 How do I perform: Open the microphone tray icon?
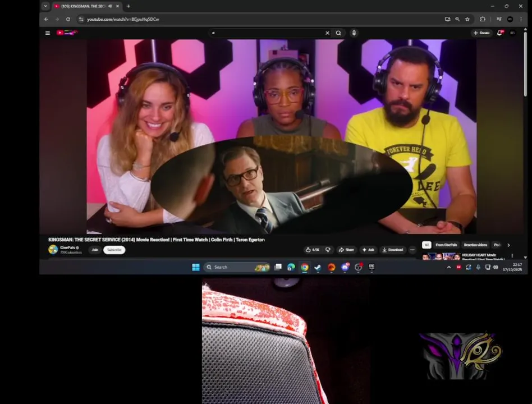(478, 267)
